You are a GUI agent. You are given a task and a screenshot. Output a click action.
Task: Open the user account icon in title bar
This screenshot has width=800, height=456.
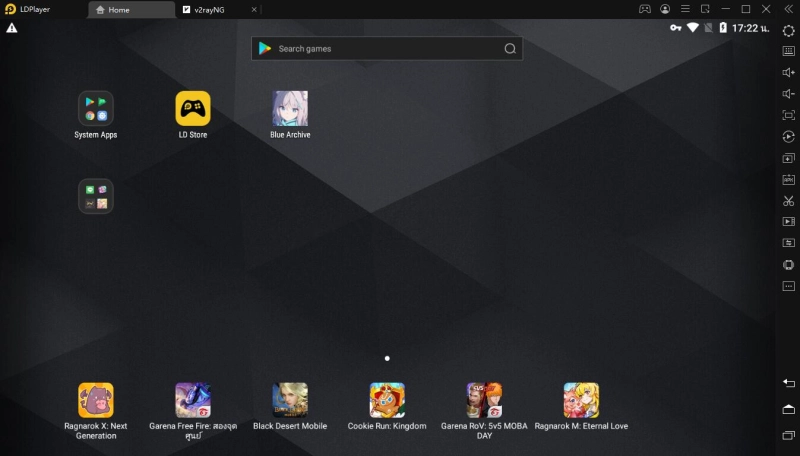(x=665, y=9)
